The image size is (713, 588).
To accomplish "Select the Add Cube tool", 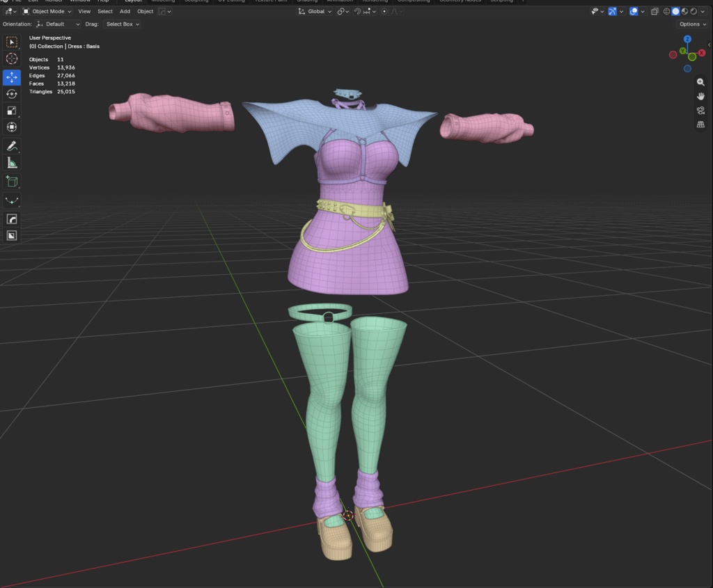I will coord(12,182).
